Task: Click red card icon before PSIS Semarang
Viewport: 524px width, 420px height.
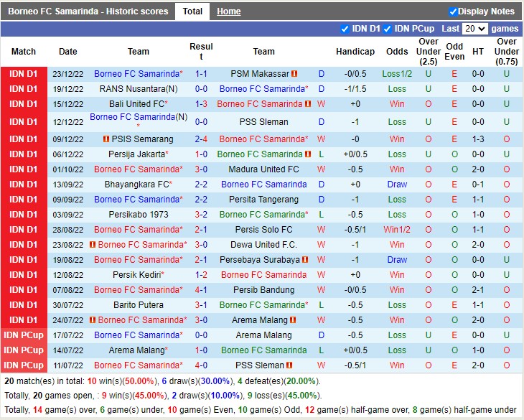Action: click(106, 139)
